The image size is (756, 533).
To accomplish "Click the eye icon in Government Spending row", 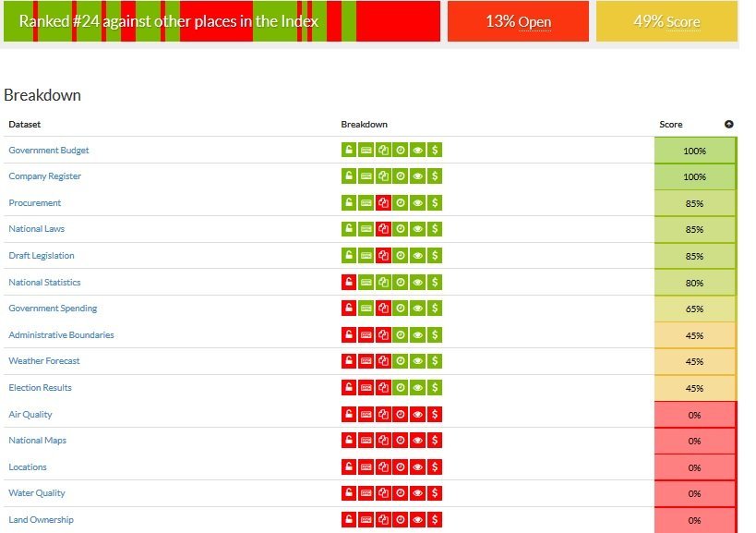I will [417, 309].
